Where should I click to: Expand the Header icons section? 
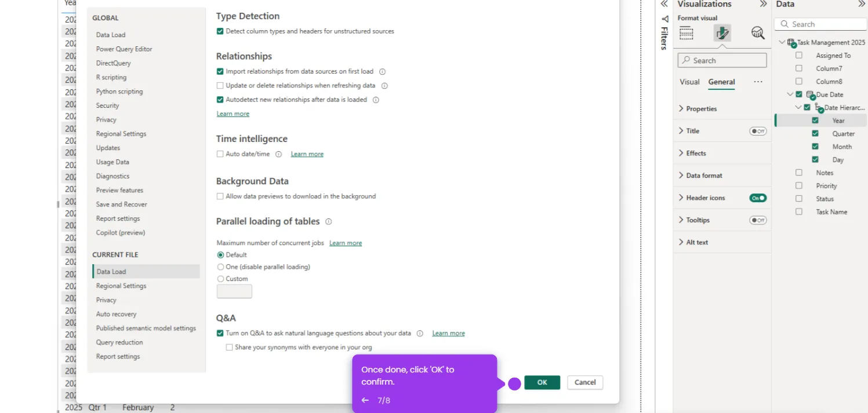(681, 198)
